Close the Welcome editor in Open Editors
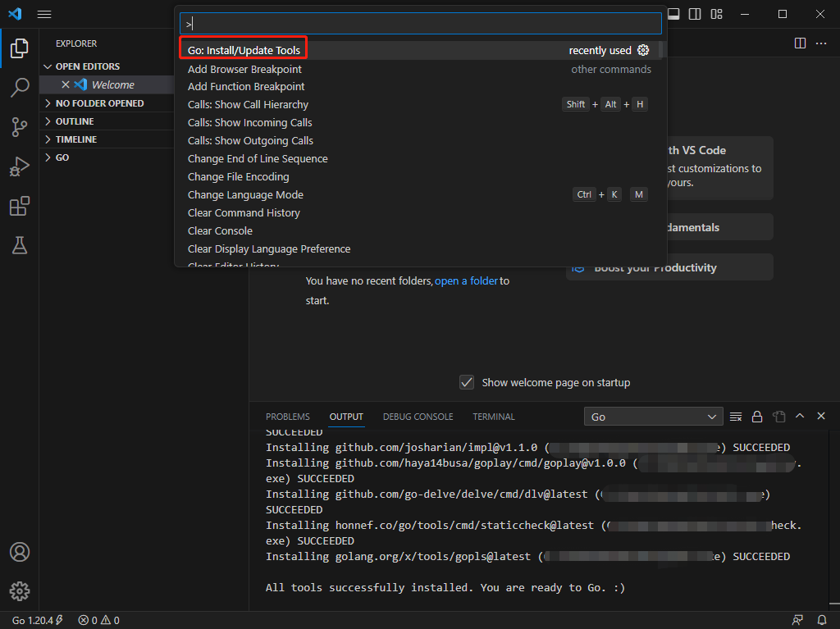This screenshot has height=629, width=840. 66,84
